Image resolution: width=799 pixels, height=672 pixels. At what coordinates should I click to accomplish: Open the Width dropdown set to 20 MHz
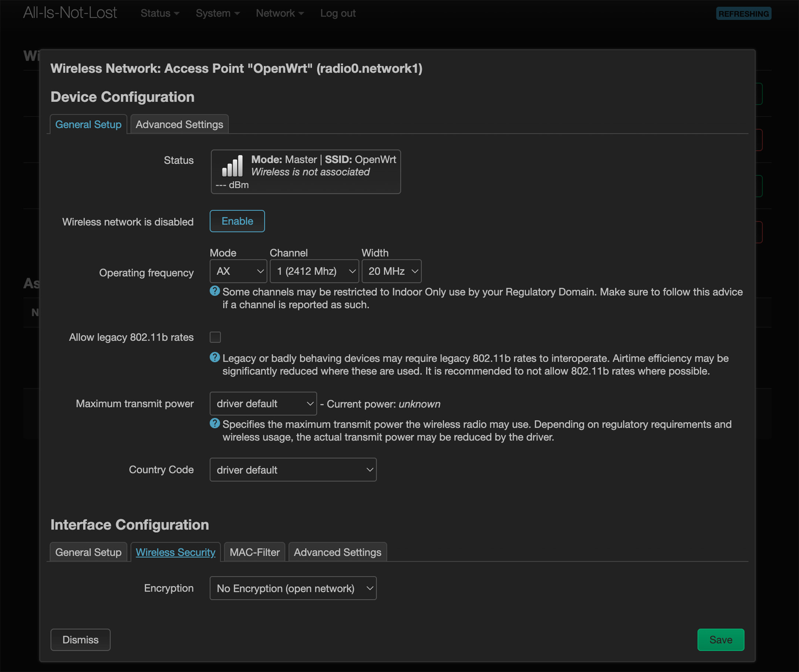[x=391, y=271]
